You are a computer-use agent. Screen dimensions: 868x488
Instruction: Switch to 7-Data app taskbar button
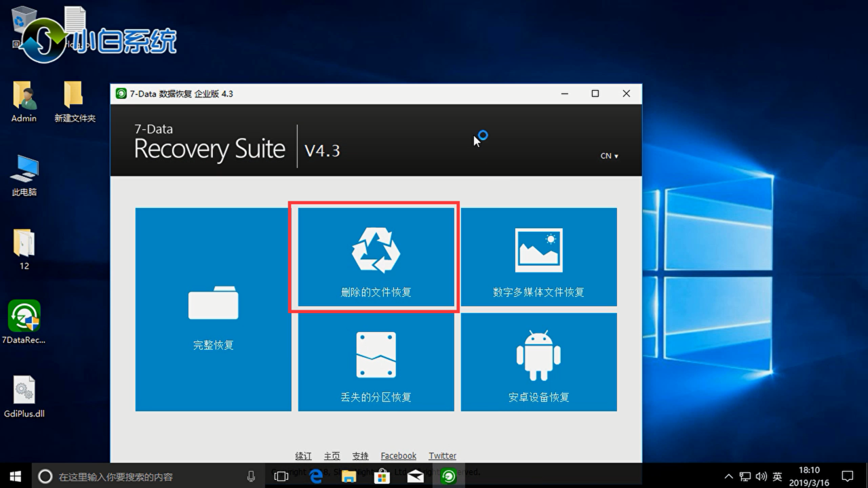click(448, 476)
